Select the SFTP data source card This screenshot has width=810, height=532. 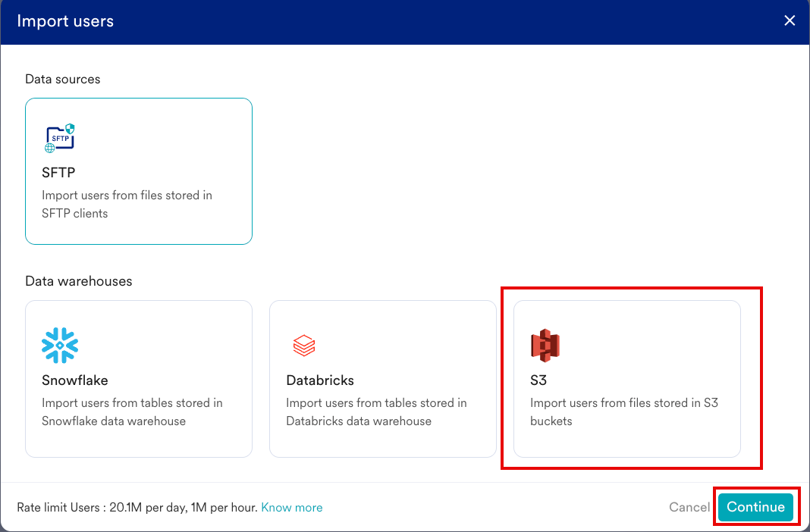[x=139, y=171]
